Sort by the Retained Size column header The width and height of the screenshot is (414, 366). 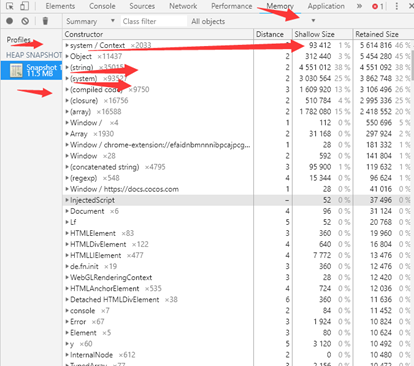383,34
